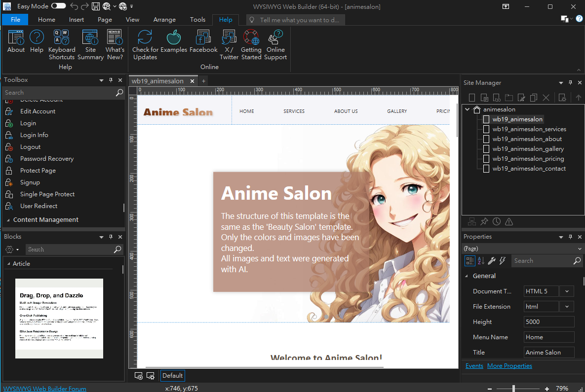Image resolution: width=585 pixels, height=392 pixels.
Task: Pin the Toolbox panel
Action: [x=111, y=79]
